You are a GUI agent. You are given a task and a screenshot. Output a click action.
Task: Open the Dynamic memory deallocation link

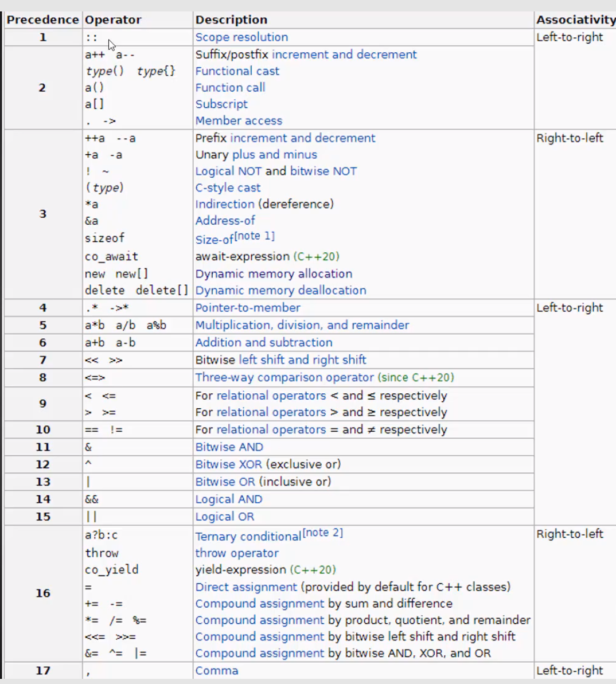click(x=281, y=291)
